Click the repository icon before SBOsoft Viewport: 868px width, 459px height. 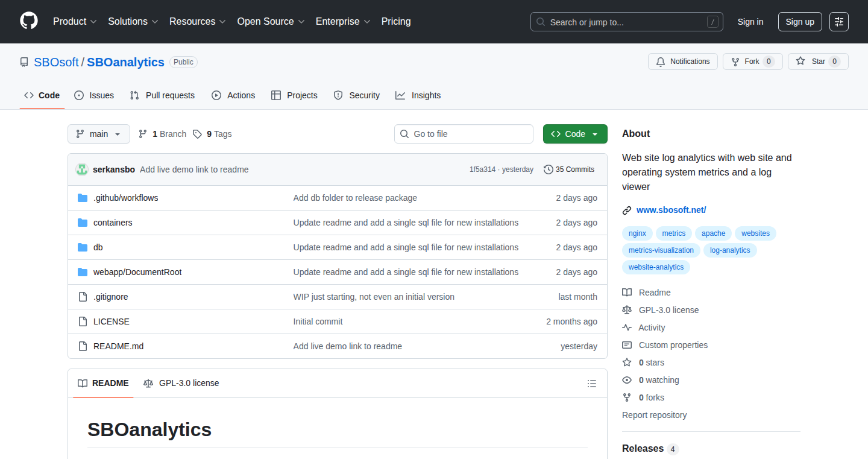coord(24,62)
